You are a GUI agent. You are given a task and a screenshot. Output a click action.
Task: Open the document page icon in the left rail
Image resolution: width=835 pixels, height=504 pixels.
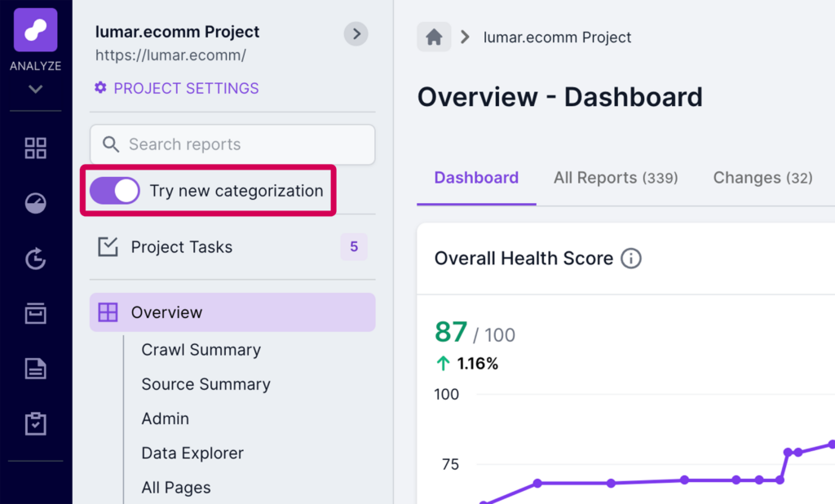35,369
